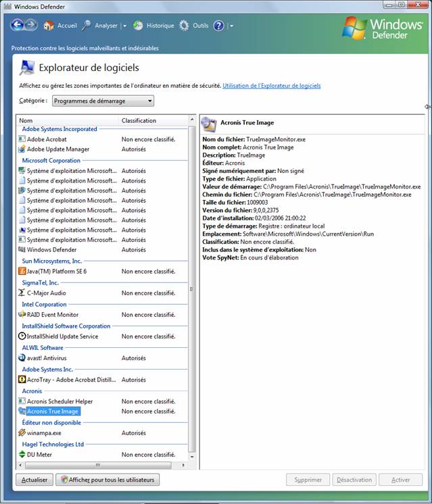This screenshot has height=504, width=432.
Task: Click Afficher pour tous les utilisateurs
Action: click(x=107, y=480)
